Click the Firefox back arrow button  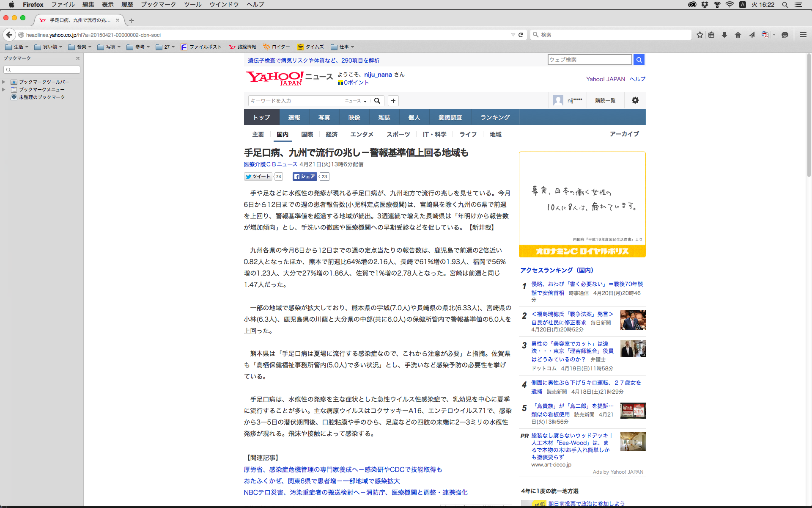[x=9, y=35]
